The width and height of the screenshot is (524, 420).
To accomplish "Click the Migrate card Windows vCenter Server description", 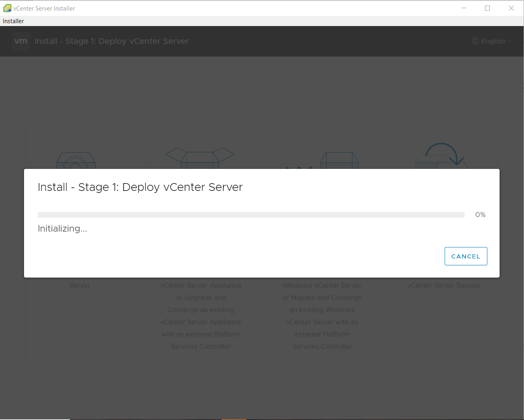I will tap(322, 316).
